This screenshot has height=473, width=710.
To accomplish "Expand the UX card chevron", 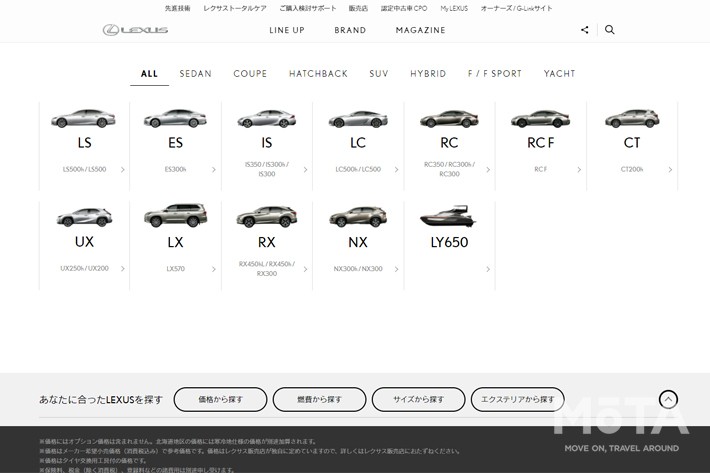I will (123, 269).
